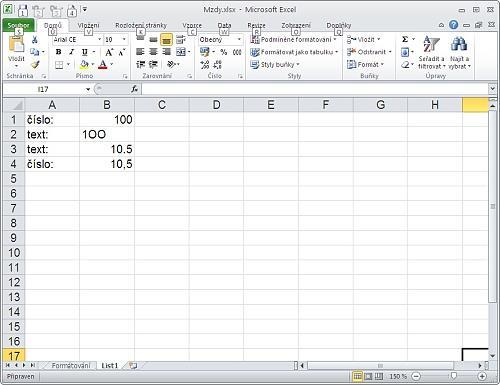The image size is (500, 385).
Task: Click the Formát cells button
Action: pos(366,64)
